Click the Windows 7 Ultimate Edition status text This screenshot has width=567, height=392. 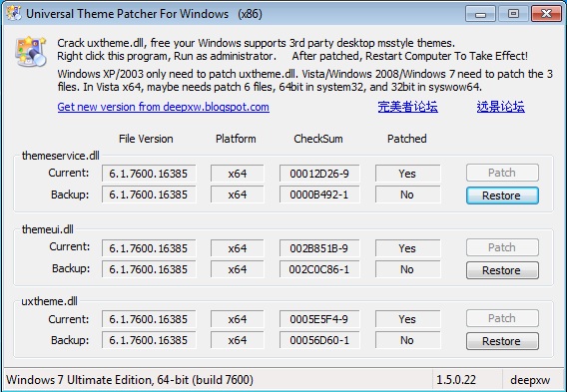pos(130,380)
